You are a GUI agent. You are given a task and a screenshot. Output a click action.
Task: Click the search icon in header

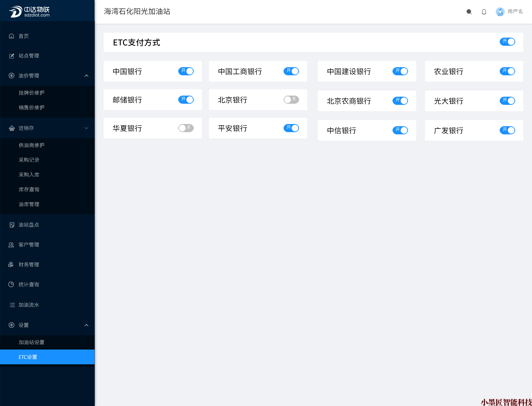click(x=469, y=12)
